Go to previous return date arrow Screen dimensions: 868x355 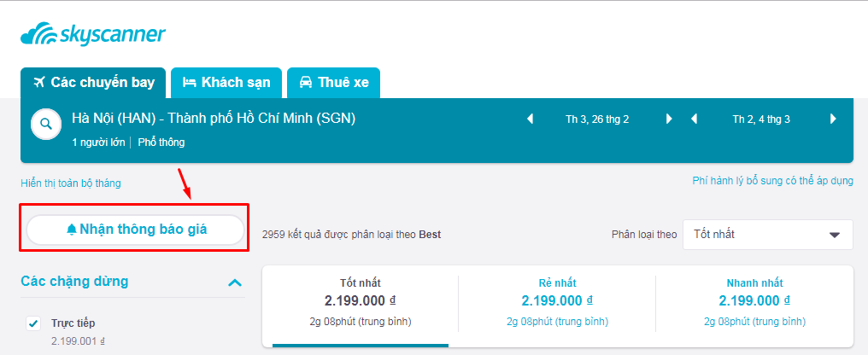pos(695,119)
